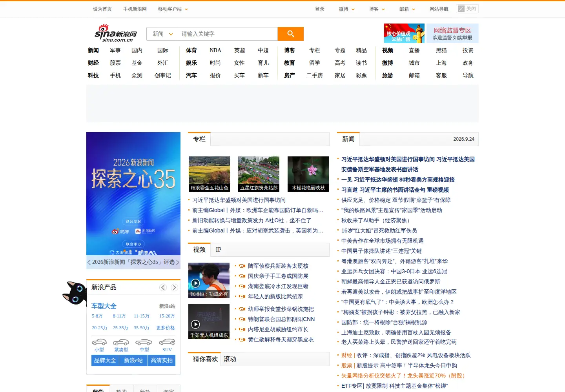Click the black cat mascot
565x392 pixels.
74,293
